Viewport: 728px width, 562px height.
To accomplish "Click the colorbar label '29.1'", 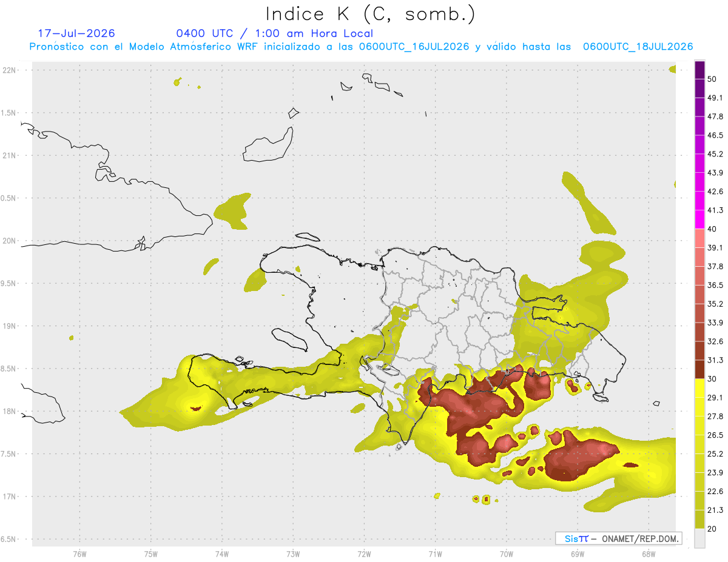I will 715,398.
